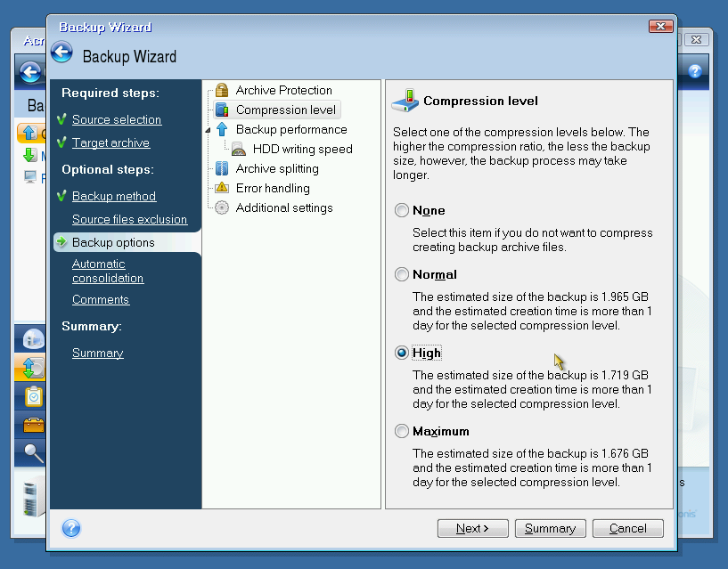Go to the Source selection step
Viewport: 728px width, 569px height.
point(117,120)
